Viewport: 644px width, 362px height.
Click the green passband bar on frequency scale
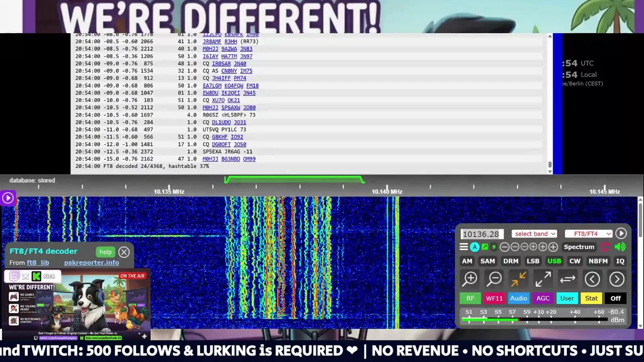coord(294,179)
